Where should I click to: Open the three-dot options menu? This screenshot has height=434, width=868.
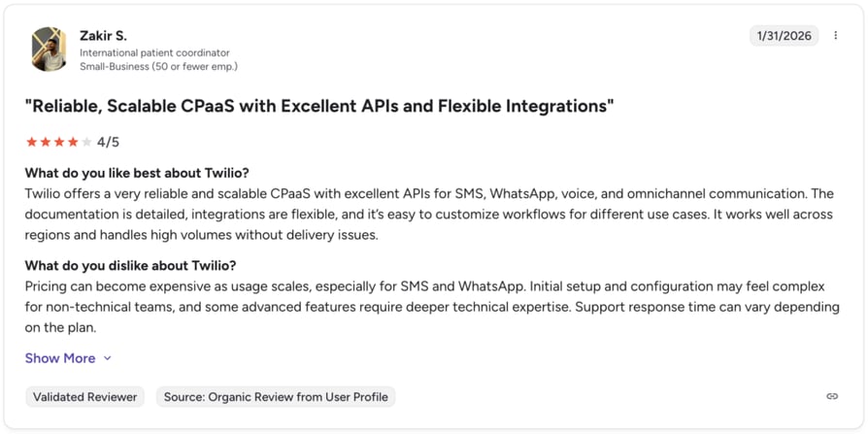[835, 35]
